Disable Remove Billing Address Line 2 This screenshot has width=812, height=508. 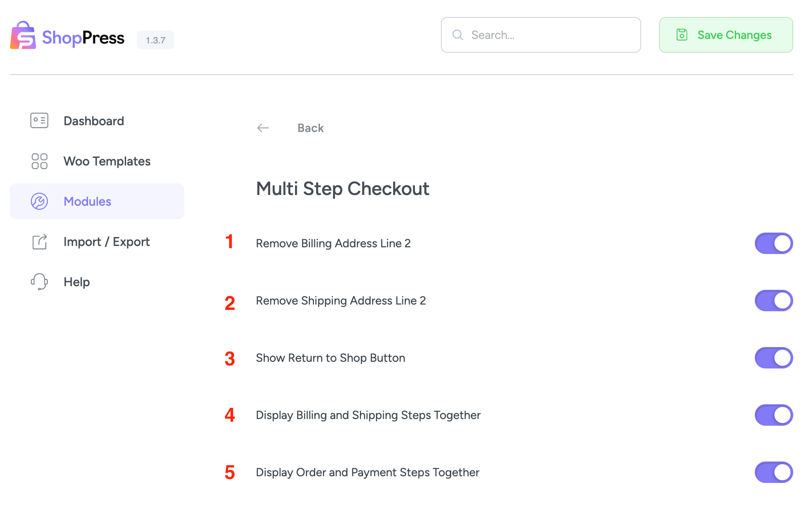click(x=774, y=243)
